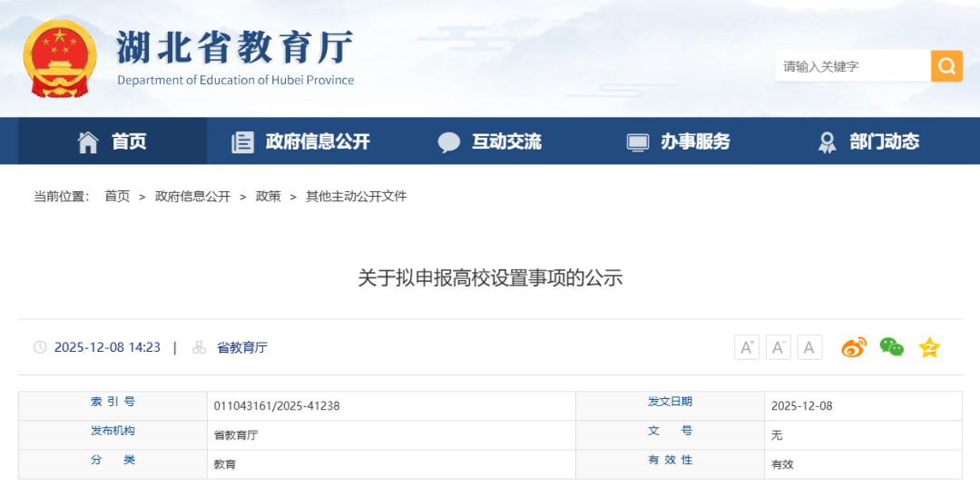This screenshot has height=495, width=980.
Task: Go to 政策 in the breadcrumb
Action: coord(268,197)
